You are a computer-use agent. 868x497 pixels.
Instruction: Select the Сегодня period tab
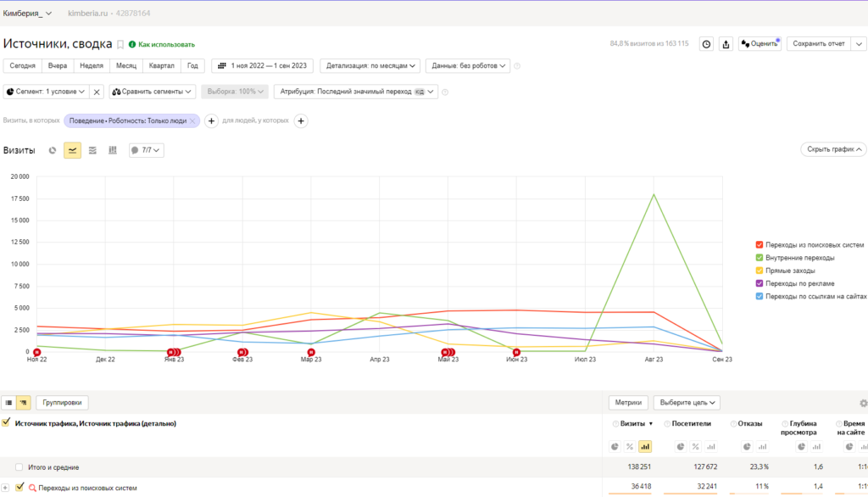(x=22, y=66)
